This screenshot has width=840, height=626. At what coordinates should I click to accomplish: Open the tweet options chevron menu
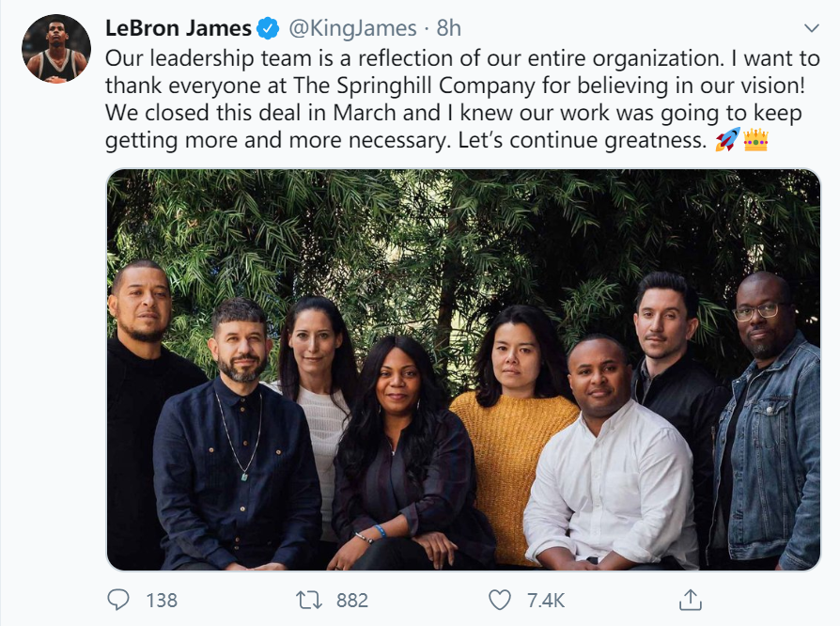click(x=811, y=28)
